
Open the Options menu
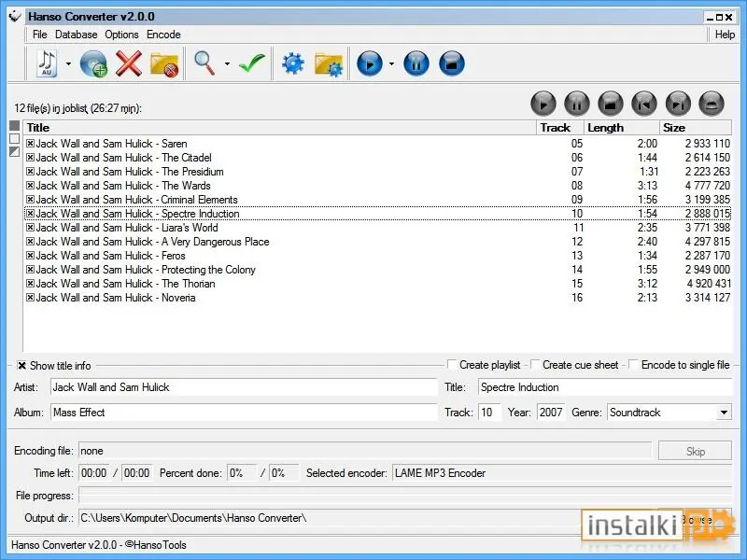point(122,35)
